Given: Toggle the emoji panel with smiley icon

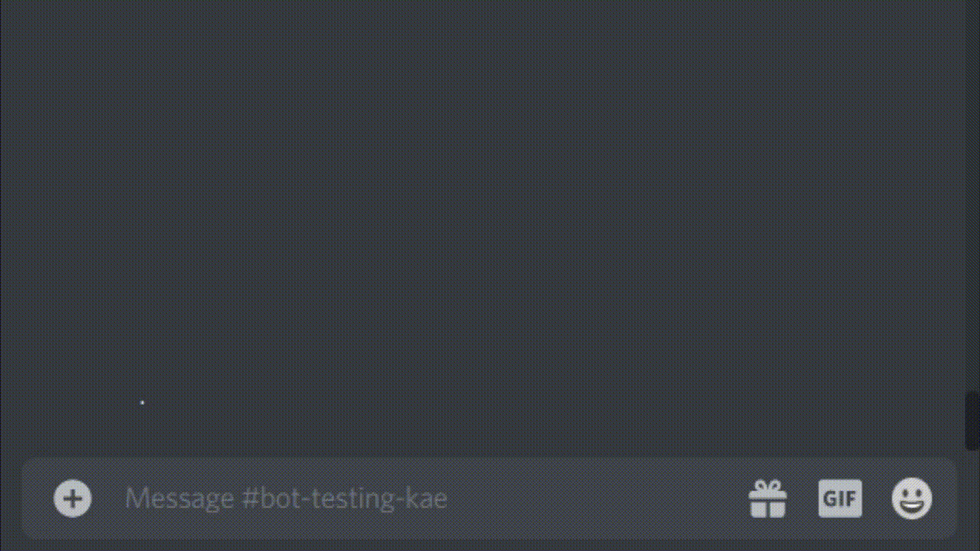Looking at the screenshot, I should pyautogui.click(x=912, y=499).
